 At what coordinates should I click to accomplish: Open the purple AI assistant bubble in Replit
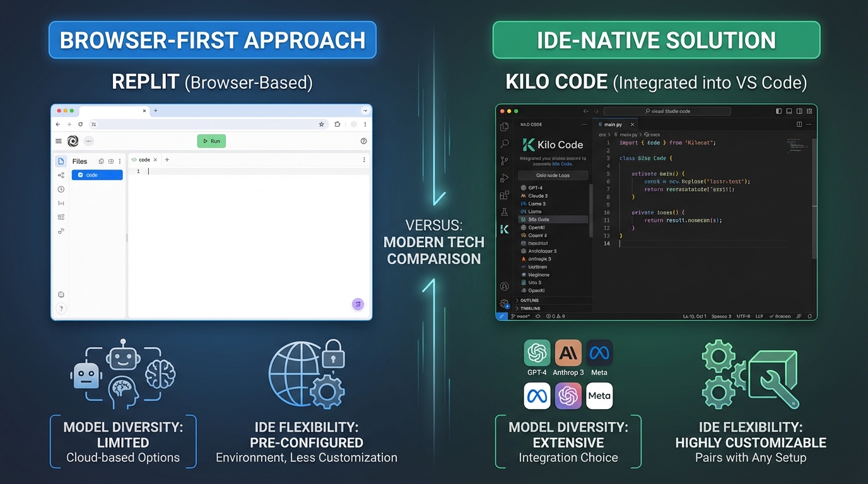[x=358, y=304]
